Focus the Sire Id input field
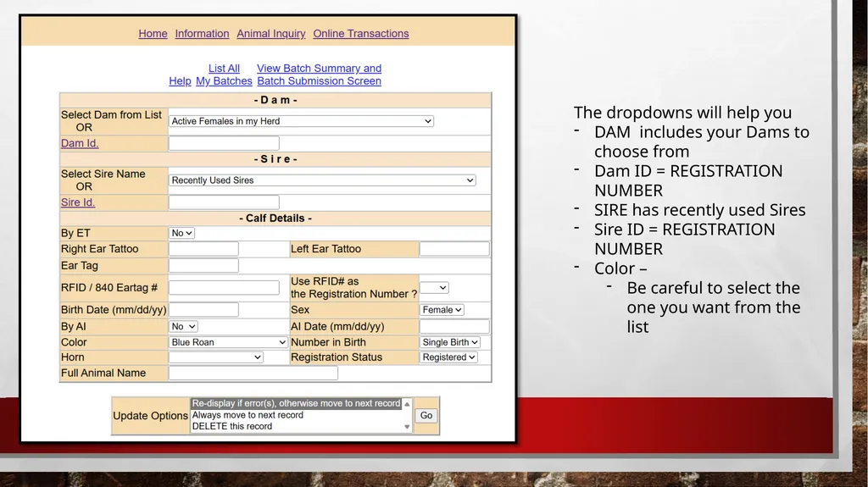 click(224, 202)
